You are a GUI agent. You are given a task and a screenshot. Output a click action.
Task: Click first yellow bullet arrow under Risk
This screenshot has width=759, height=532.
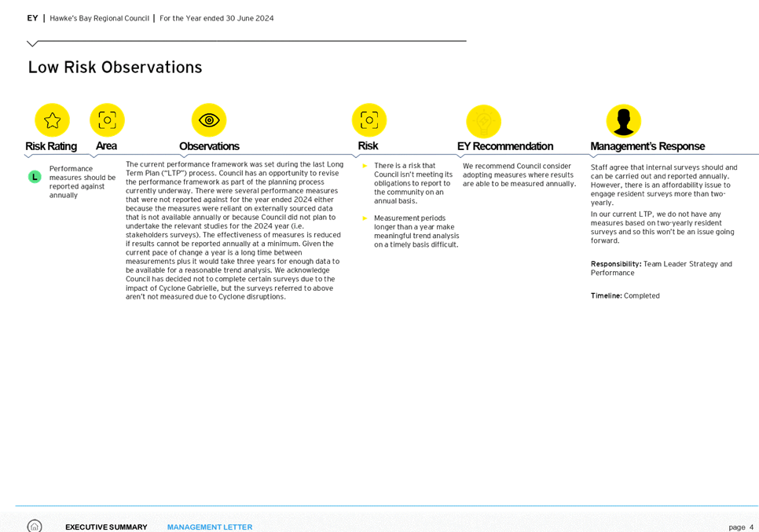click(365, 166)
